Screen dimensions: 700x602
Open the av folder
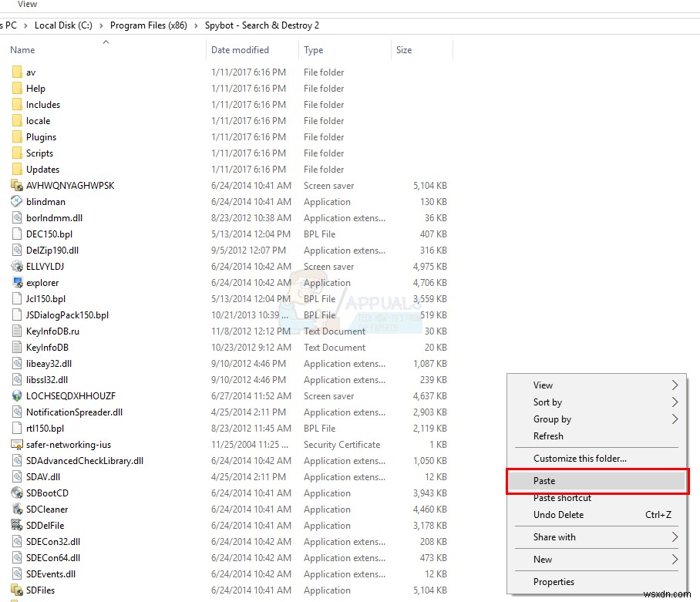[x=31, y=72]
